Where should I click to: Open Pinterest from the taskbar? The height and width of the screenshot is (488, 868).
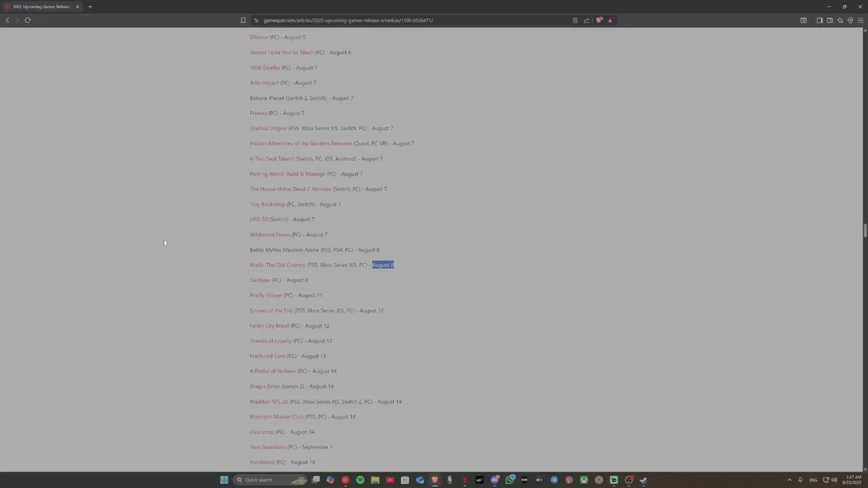[x=569, y=480]
